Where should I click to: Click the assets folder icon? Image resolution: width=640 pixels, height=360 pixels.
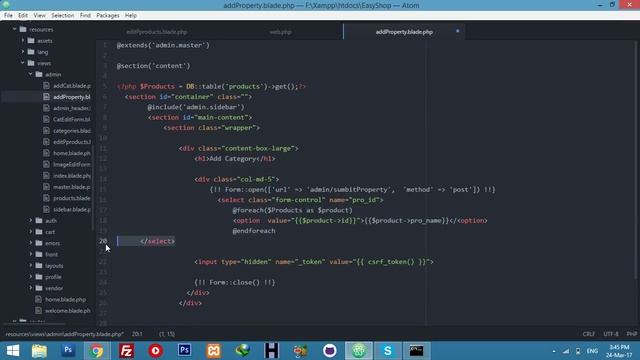(x=31, y=40)
